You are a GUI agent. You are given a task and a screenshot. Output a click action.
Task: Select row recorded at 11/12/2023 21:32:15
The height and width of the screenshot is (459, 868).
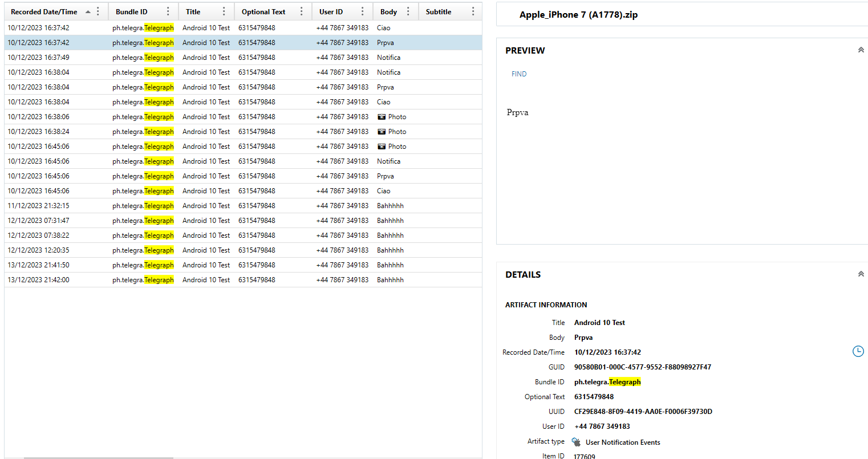click(243, 205)
